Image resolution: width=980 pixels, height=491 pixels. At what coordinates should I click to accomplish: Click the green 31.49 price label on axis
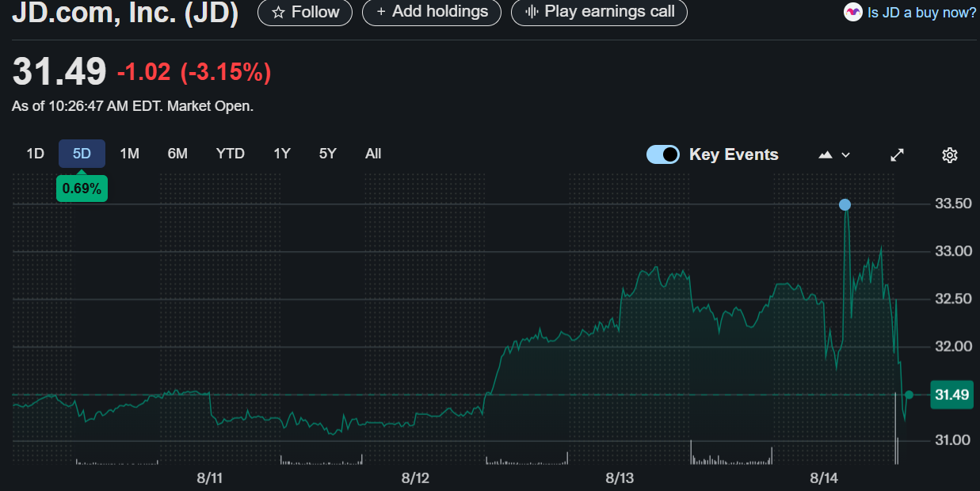coord(952,394)
